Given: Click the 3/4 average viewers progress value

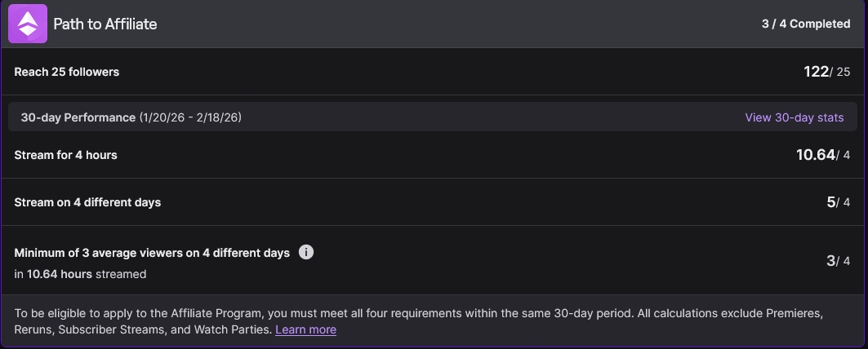Looking at the screenshot, I should [838, 261].
